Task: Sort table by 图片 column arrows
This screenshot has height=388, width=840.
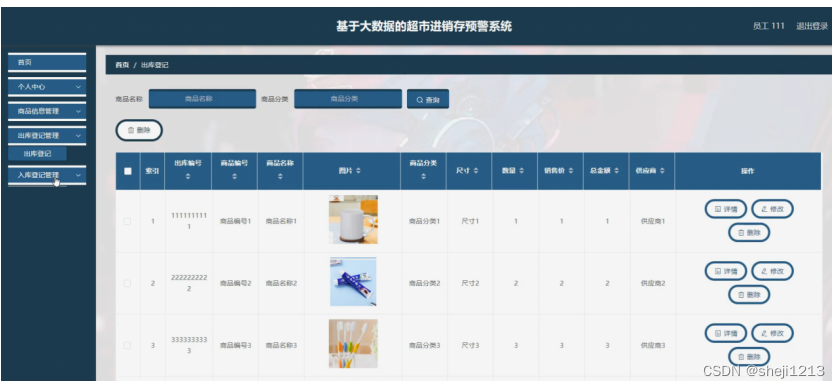Action: click(358, 171)
